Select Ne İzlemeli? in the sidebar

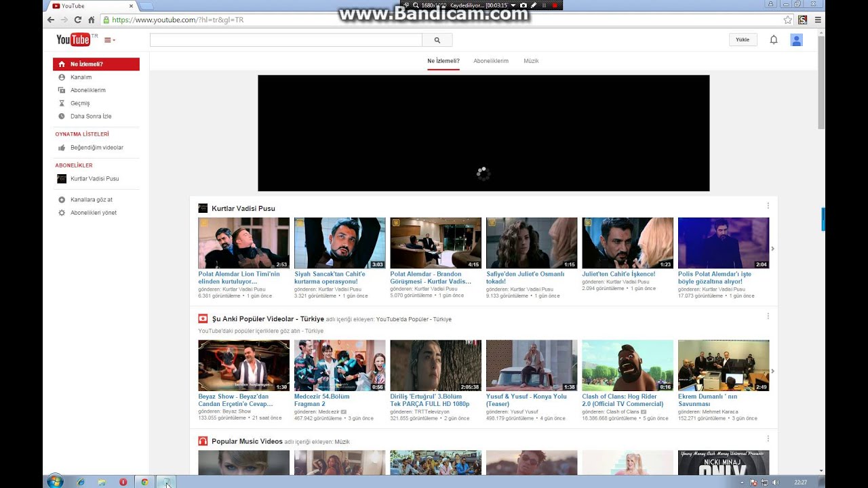[96, 64]
